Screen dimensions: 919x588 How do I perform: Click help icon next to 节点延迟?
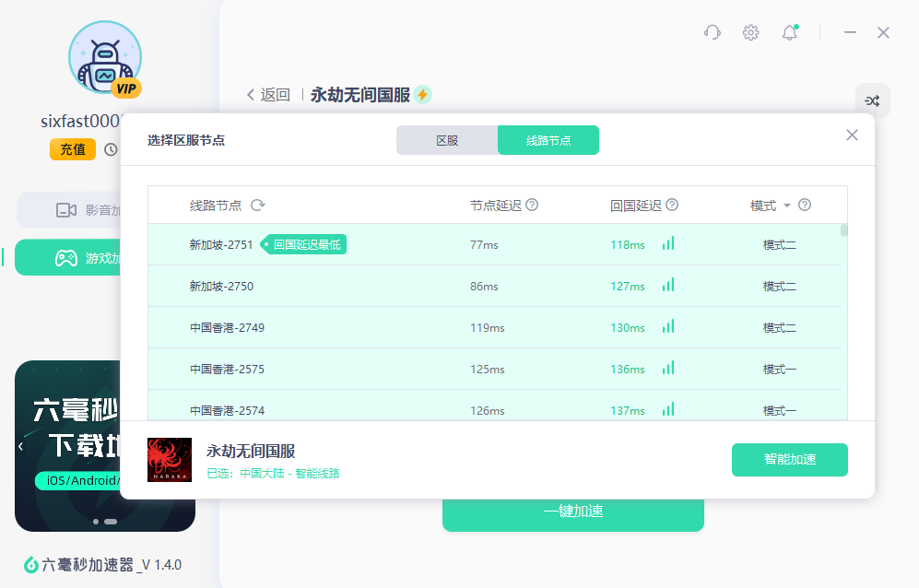coord(532,206)
